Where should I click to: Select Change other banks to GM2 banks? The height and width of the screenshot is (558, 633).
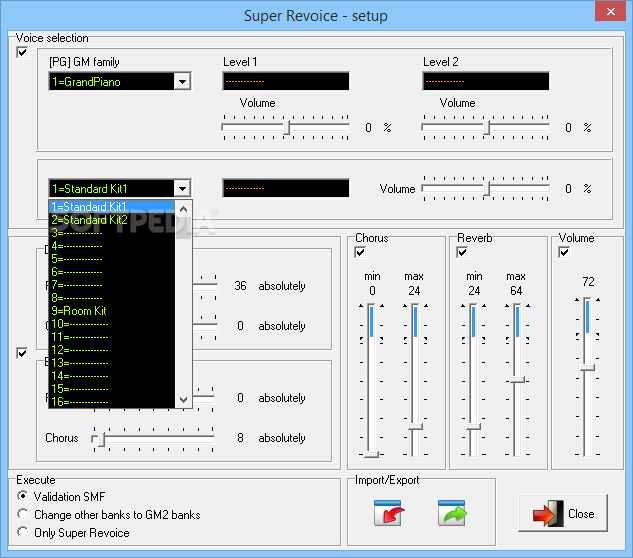coord(23,514)
